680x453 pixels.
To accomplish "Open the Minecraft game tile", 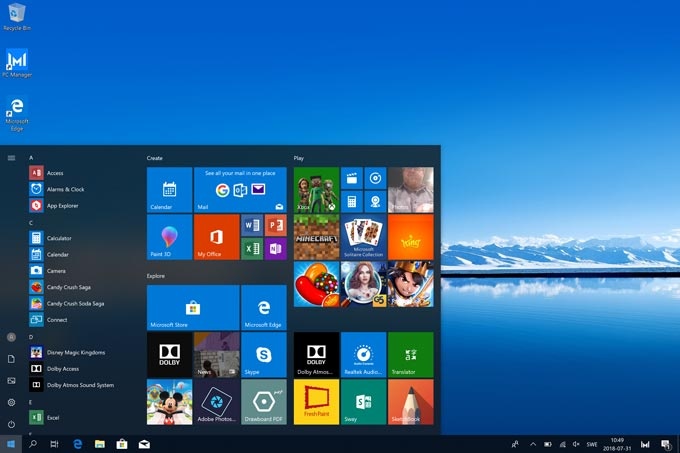I will [x=316, y=237].
